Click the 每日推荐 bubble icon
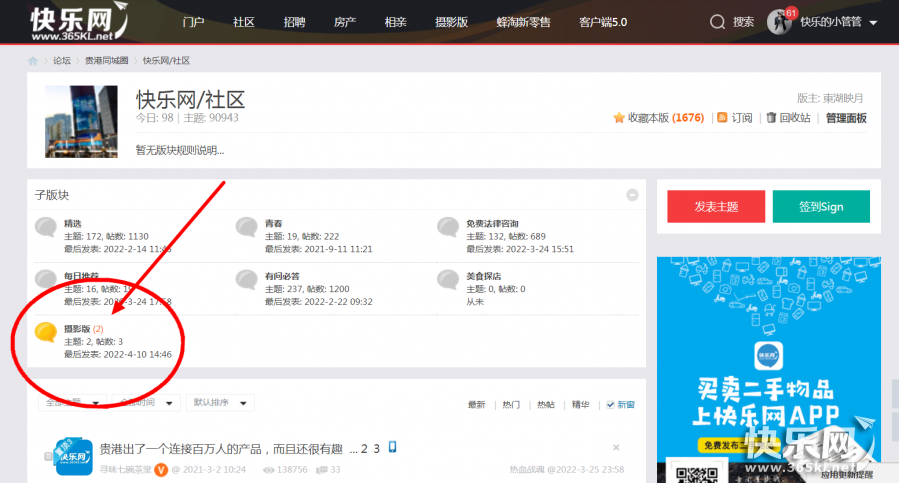Viewport: 899px width, 483px height. [x=46, y=280]
